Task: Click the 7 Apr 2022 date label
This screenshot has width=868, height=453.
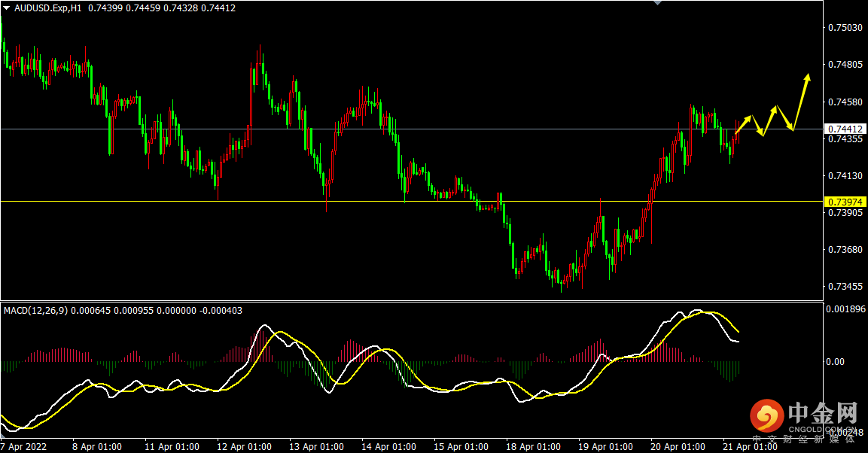Action: click(26, 446)
